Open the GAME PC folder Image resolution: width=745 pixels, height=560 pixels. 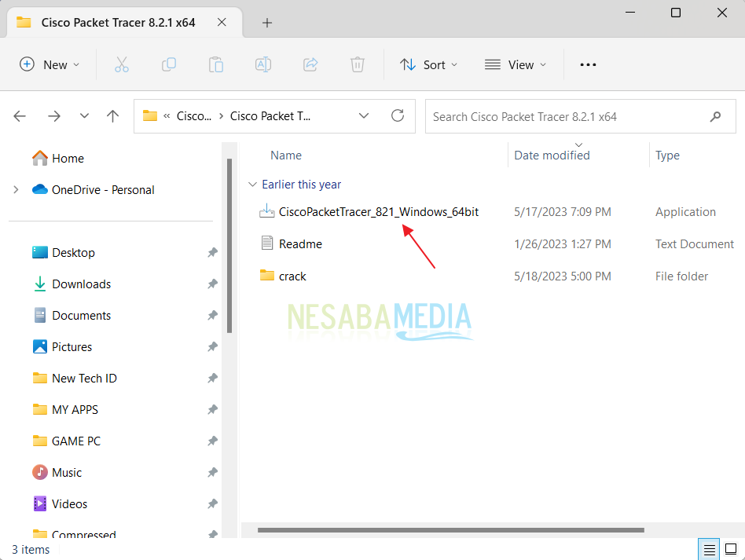(x=67, y=441)
